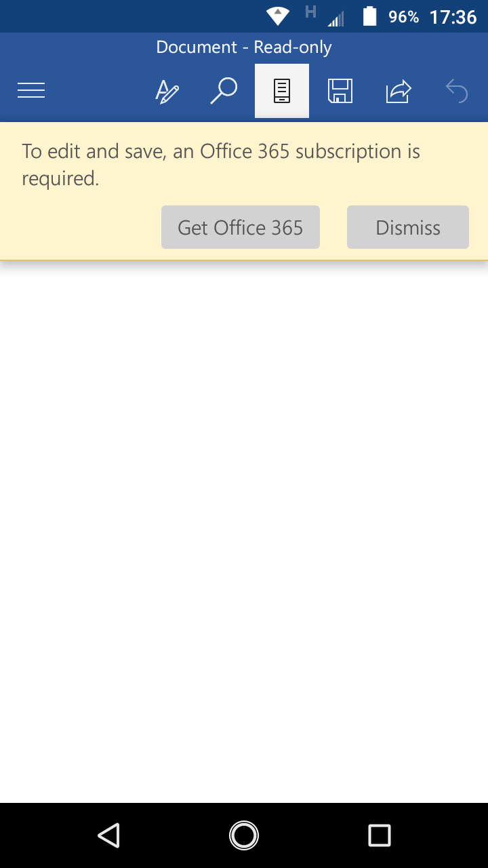The height and width of the screenshot is (868, 488).
Task: Tap the 17:36 clock
Action: click(453, 16)
